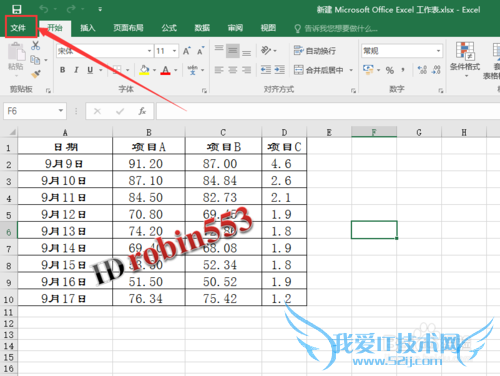500x376 pixels.
Task: Switch to the 插入 (Insert) tab
Action: click(x=88, y=28)
